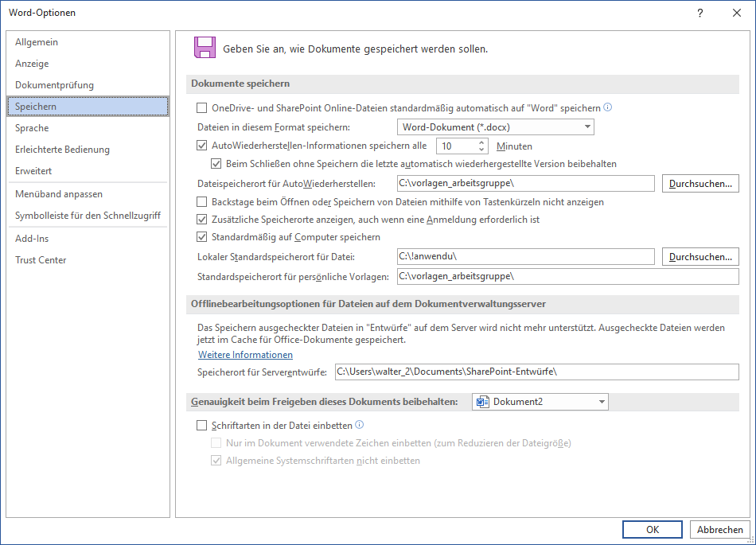Open the Erweitert options category
This screenshot has height=545, width=756.
[x=33, y=171]
